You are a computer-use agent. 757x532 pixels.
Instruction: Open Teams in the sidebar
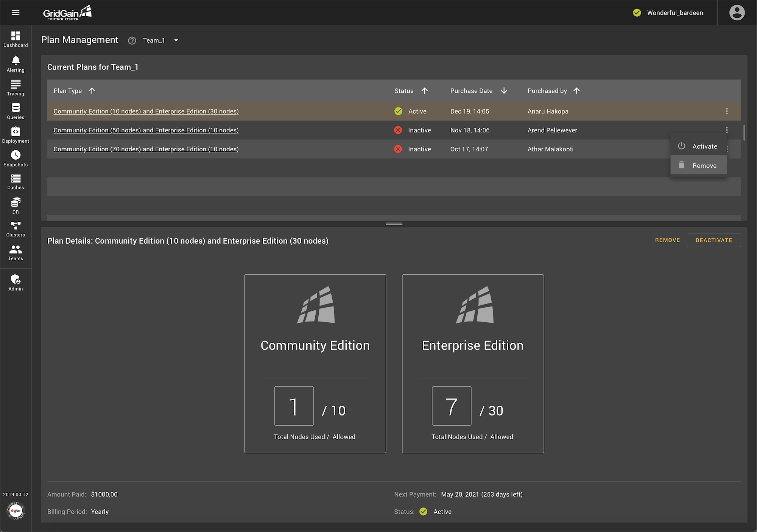[x=16, y=253]
